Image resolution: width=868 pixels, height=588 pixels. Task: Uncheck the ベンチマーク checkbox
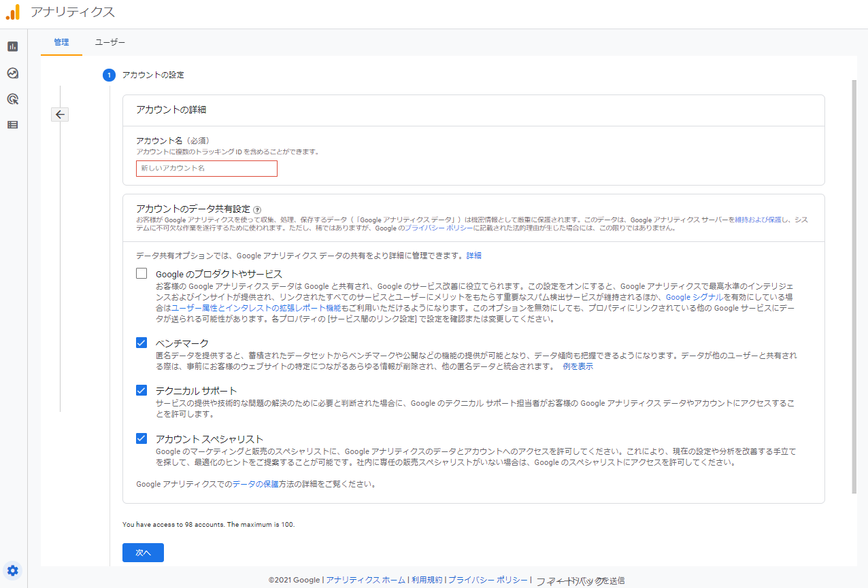click(x=141, y=343)
